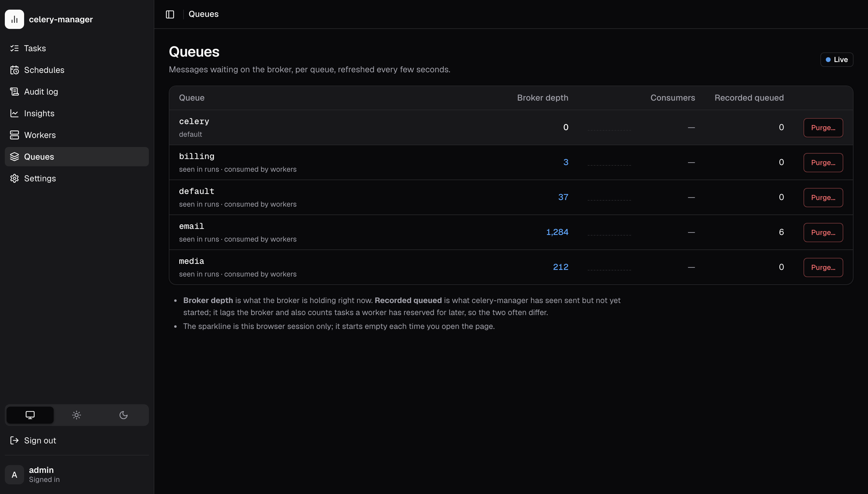Click the Schedules calendar-clock icon

click(x=14, y=70)
